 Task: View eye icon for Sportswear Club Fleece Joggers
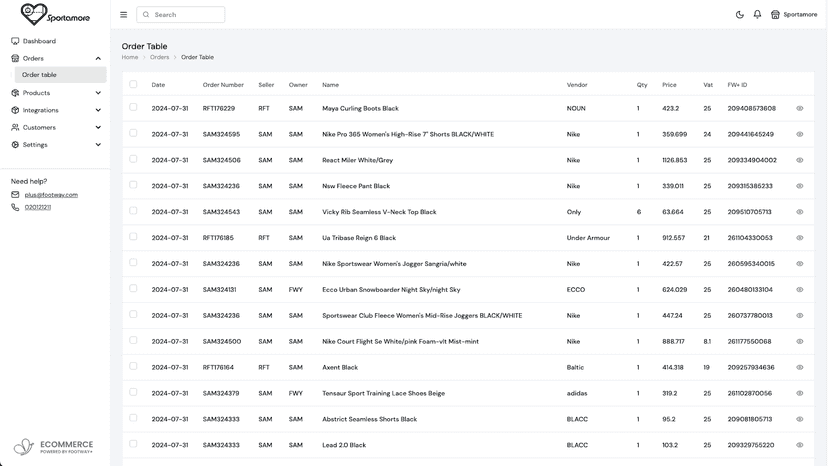click(799, 315)
